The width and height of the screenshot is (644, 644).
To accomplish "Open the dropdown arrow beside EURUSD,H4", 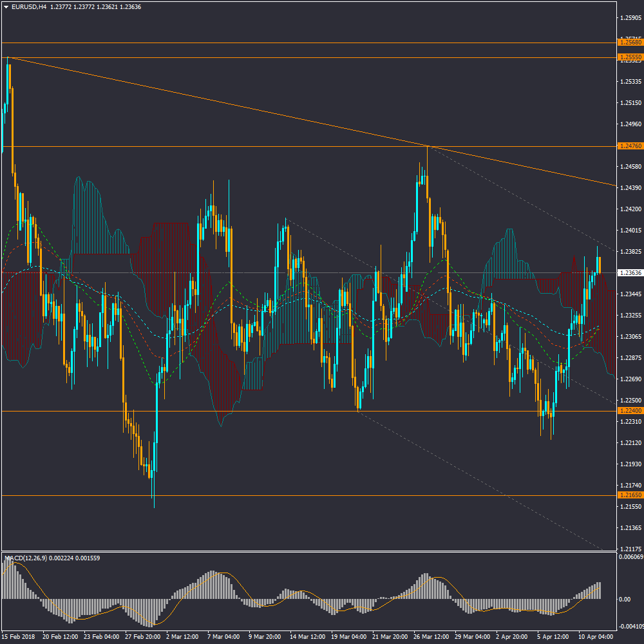I will (x=6, y=7).
